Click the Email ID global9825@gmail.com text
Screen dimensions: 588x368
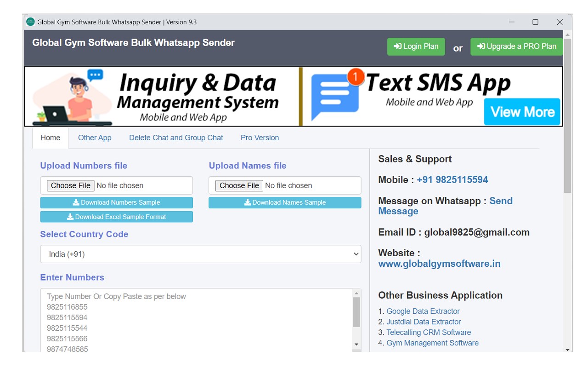tap(454, 232)
